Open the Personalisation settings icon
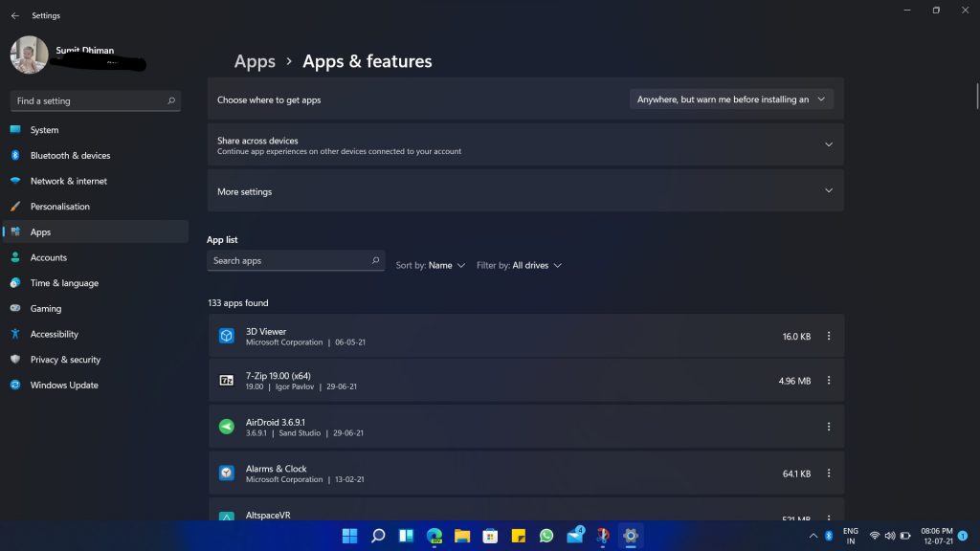 click(x=16, y=206)
